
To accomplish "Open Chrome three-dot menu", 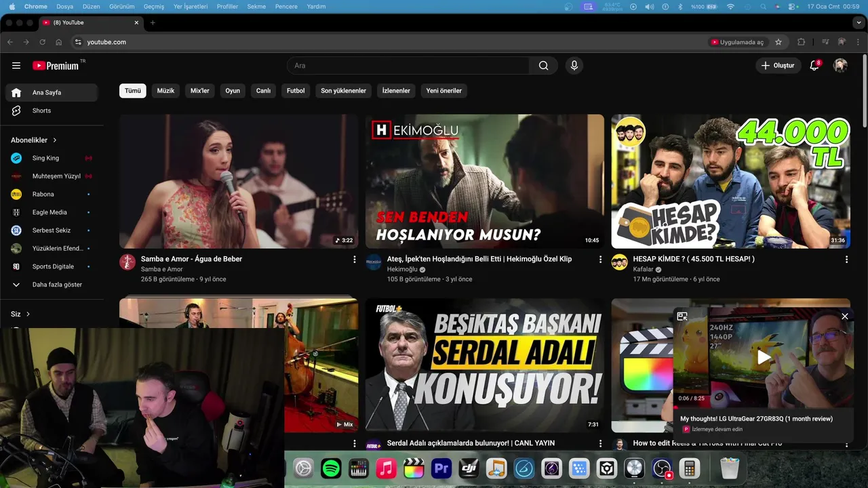I will click(x=858, y=42).
